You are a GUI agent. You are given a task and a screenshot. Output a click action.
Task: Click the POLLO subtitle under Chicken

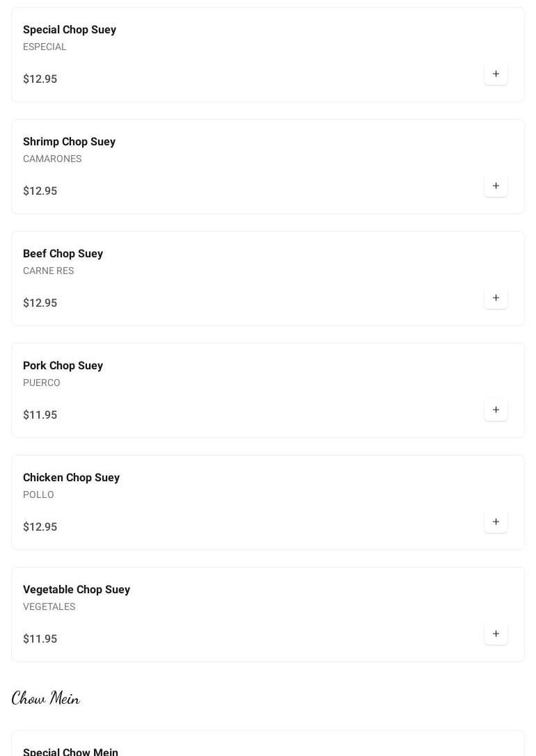pos(38,494)
